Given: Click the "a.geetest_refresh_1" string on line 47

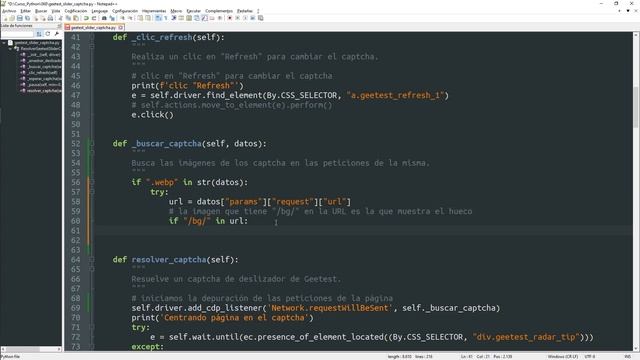Looking at the screenshot, I should pos(395,96).
